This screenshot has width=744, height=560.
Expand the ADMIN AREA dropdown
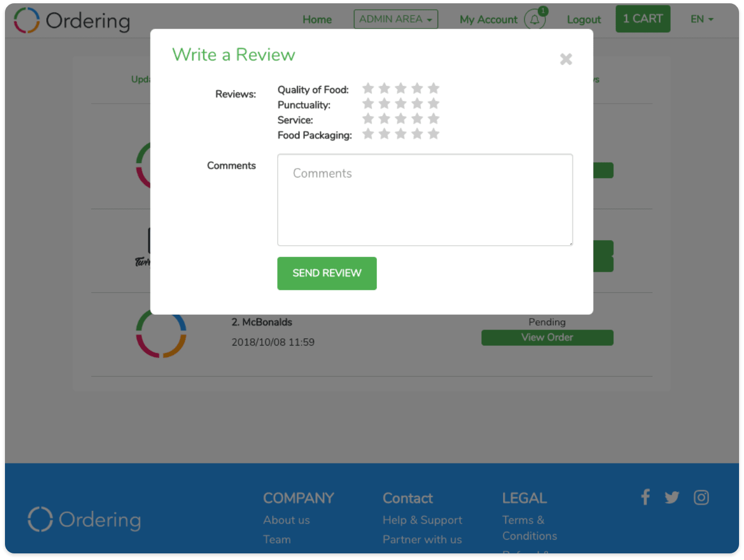coord(396,19)
